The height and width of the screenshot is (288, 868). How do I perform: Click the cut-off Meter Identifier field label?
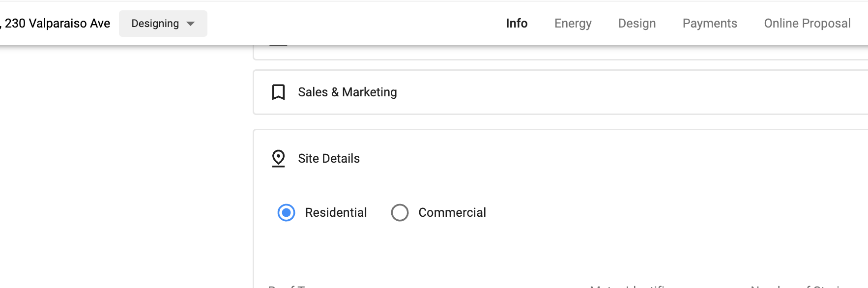[x=628, y=286]
